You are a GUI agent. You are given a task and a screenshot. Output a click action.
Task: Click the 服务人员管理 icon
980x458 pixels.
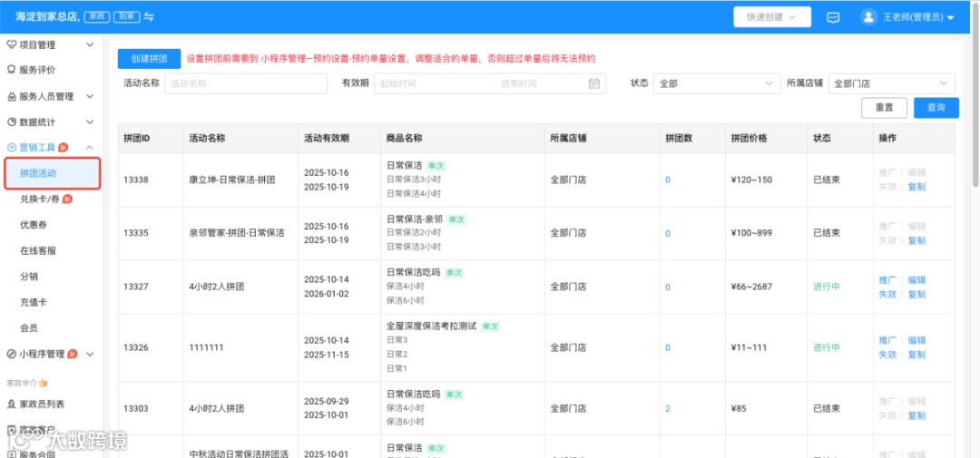pyautogui.click(x=11, y=96)
